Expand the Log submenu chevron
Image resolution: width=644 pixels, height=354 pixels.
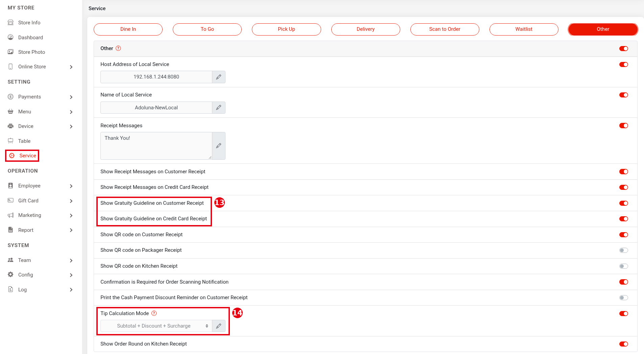coord(71,290)
